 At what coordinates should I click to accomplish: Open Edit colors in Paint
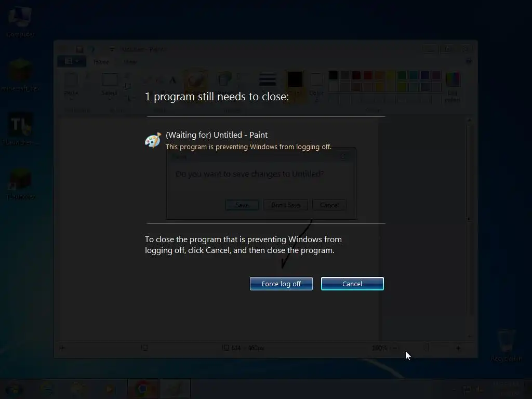tap(453, 87)
